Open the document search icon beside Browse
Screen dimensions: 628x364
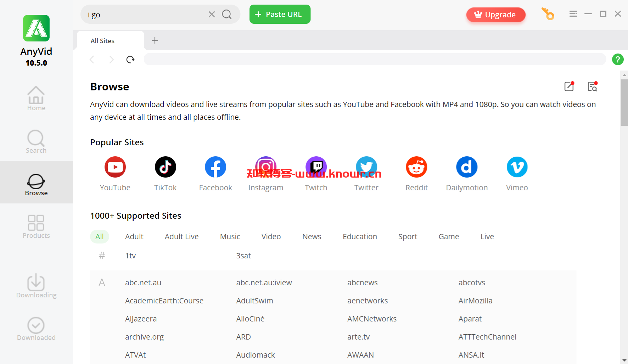tap(593, 86)
